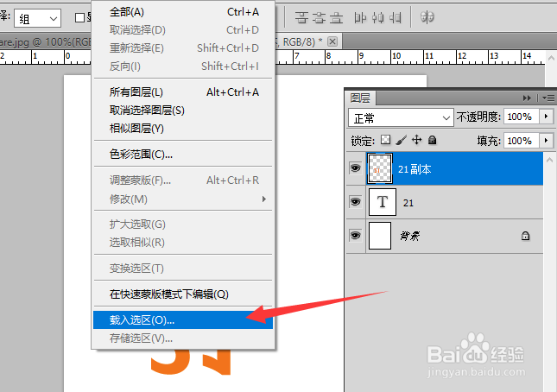This screenshot has height=392, width=557.
Task: Click the 填充 100% value field
Action: [522, 141]
